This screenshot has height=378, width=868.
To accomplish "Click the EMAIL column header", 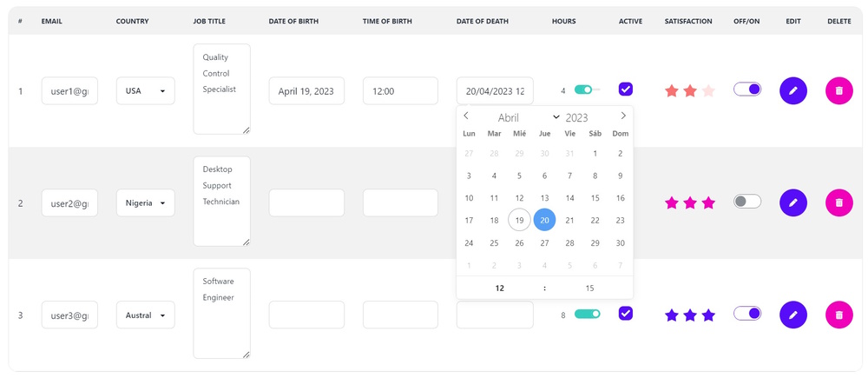I will point(51,22).
